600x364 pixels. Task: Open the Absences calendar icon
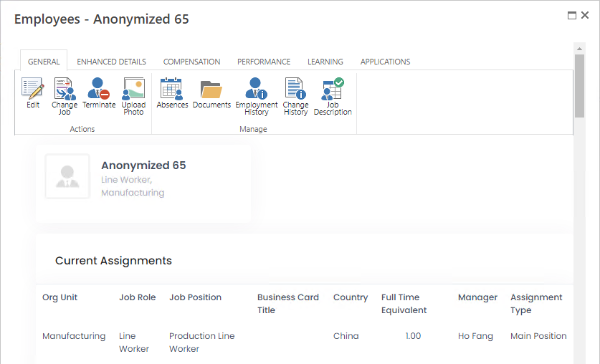click(x=172, y=89)
